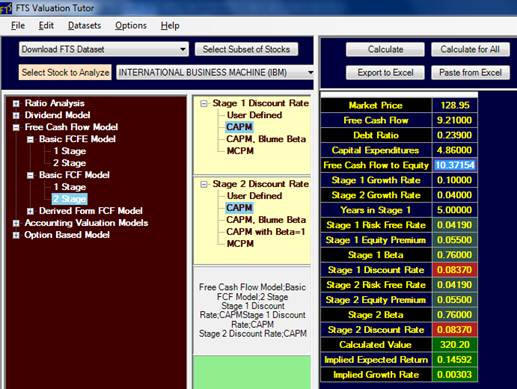Open the Options menu
The height and width of the screenshot is (389, 517).
click(131, 25)
